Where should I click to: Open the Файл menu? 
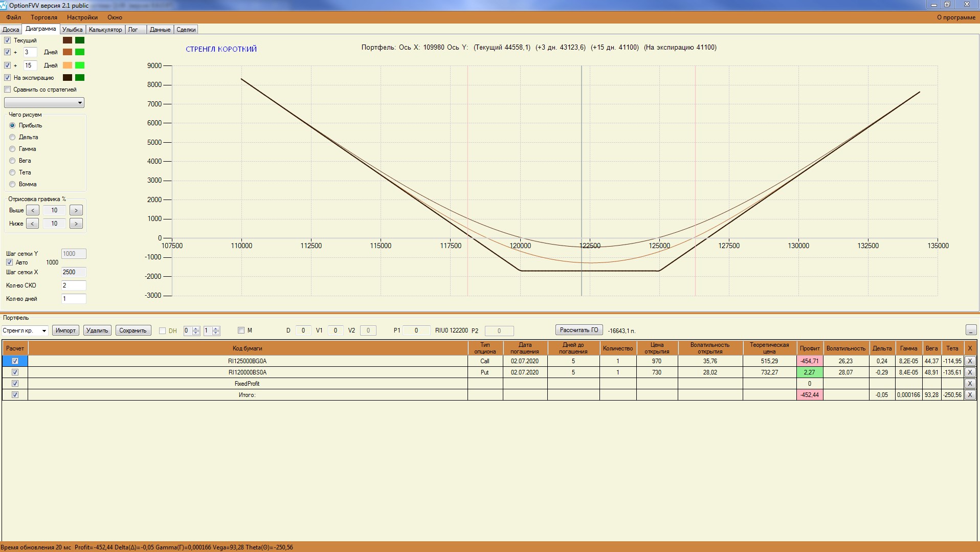tap(14, 17)
